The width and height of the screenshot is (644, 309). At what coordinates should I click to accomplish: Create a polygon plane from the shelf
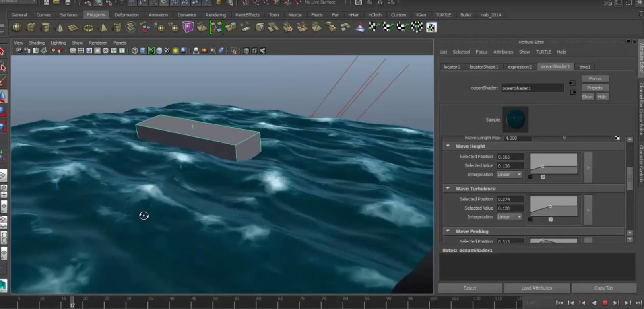click(73, 27)
